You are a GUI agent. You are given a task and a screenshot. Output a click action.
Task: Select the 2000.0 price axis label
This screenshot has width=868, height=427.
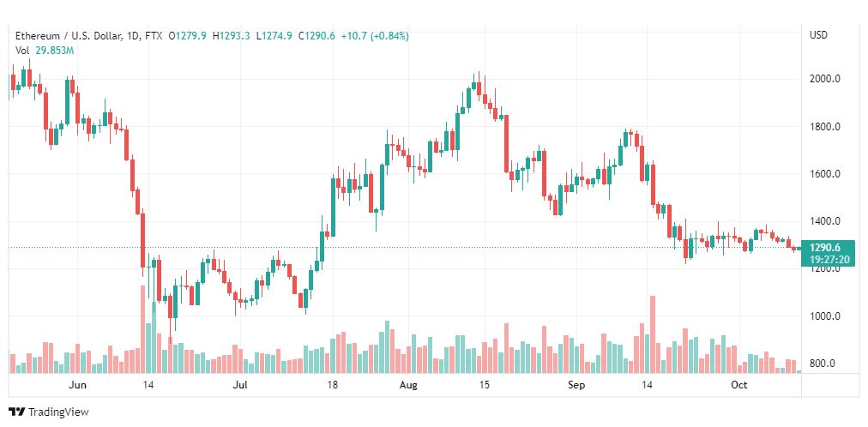click(x=825, y=79)
